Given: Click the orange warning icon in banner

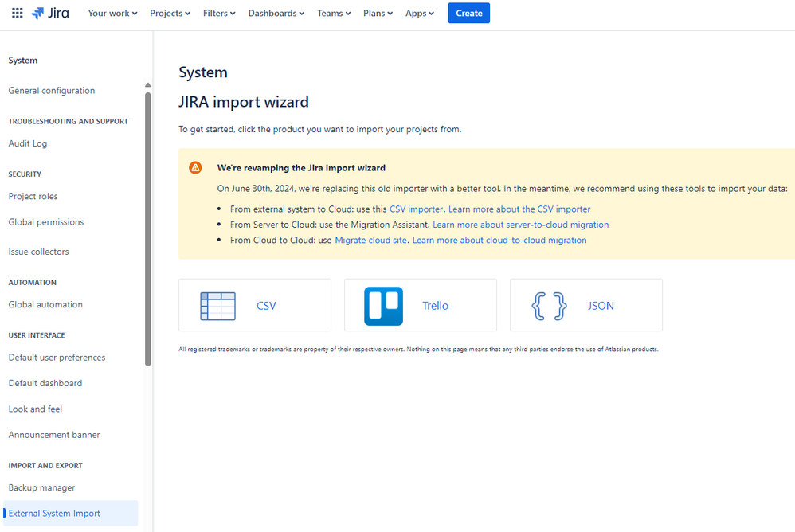Looking at the screenshot, I should tap(195, 168).
